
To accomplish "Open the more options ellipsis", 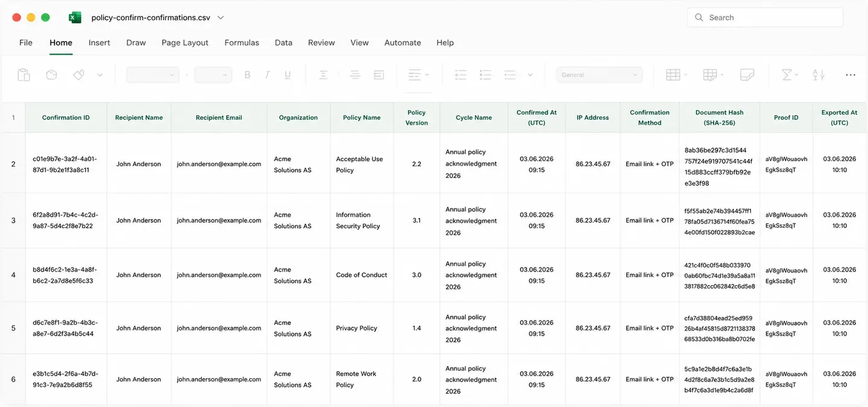I will 851,75.
